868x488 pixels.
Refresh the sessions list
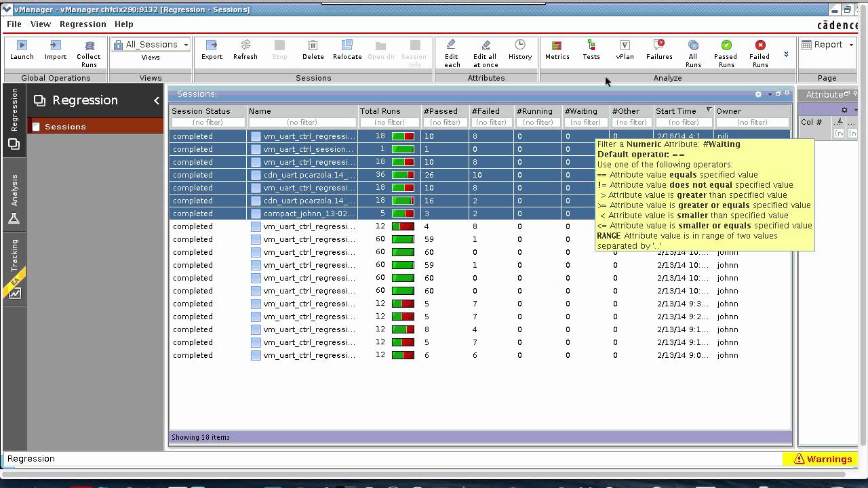pos(245,50)
